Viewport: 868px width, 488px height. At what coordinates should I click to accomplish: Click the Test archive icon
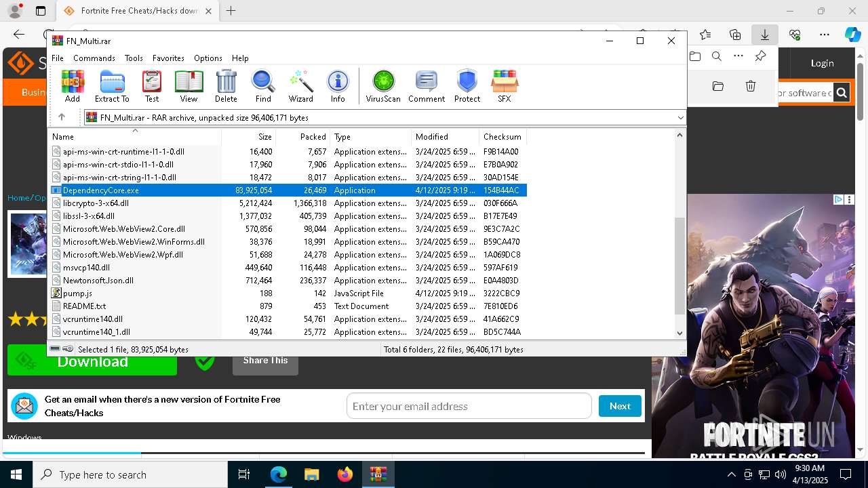152,86
